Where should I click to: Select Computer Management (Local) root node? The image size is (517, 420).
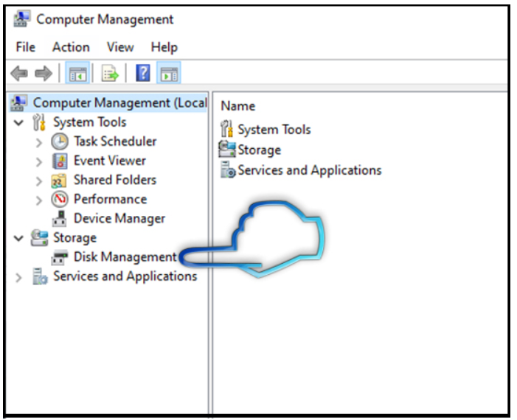(120, 102)
